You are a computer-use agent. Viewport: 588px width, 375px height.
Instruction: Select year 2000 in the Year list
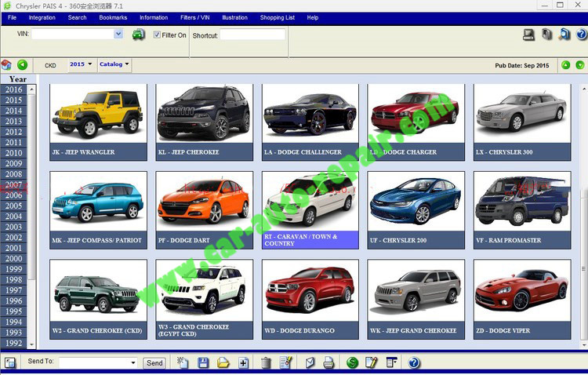[14, 259]
